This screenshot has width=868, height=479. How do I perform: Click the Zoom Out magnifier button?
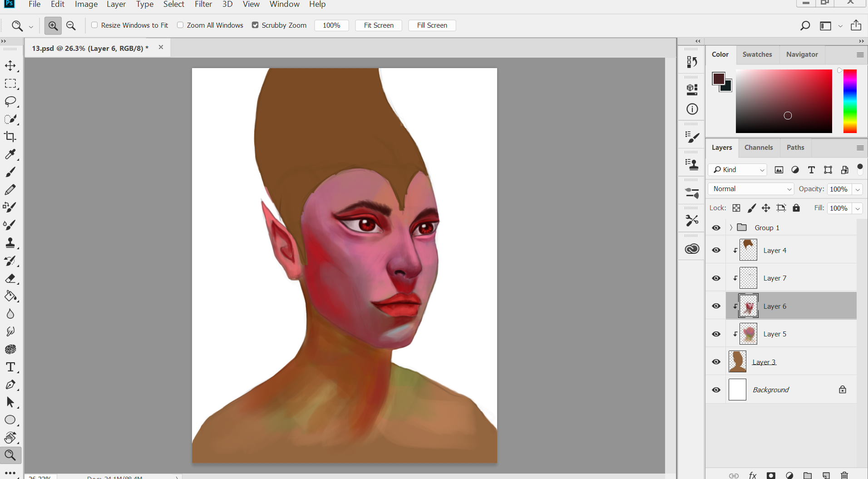(x=71, y=25)
